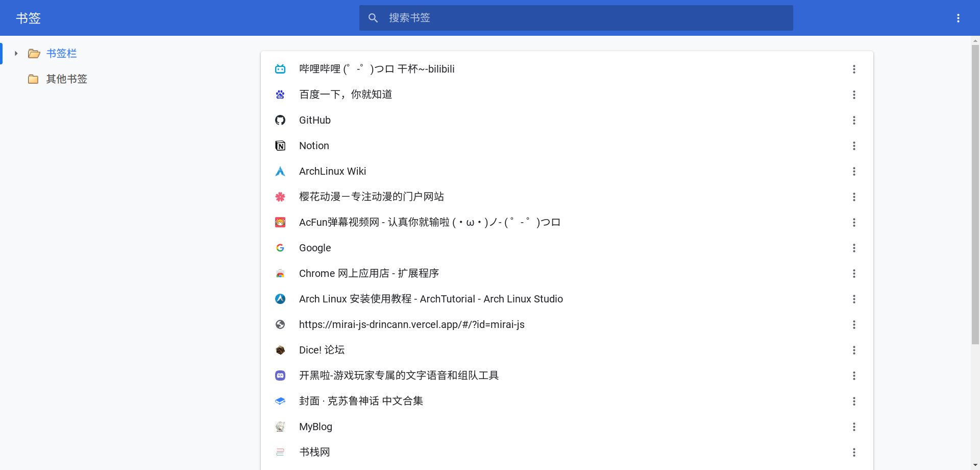Viewport: 980px width, 470px height.
Task: Click the AcFun bookmark favicon
Action: tap(280, 222)
